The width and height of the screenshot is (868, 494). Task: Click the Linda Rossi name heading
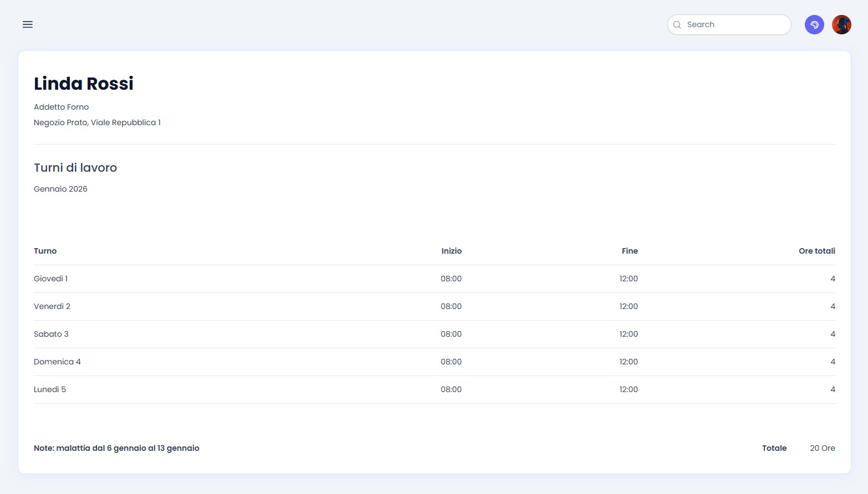(x=84, y=84)
